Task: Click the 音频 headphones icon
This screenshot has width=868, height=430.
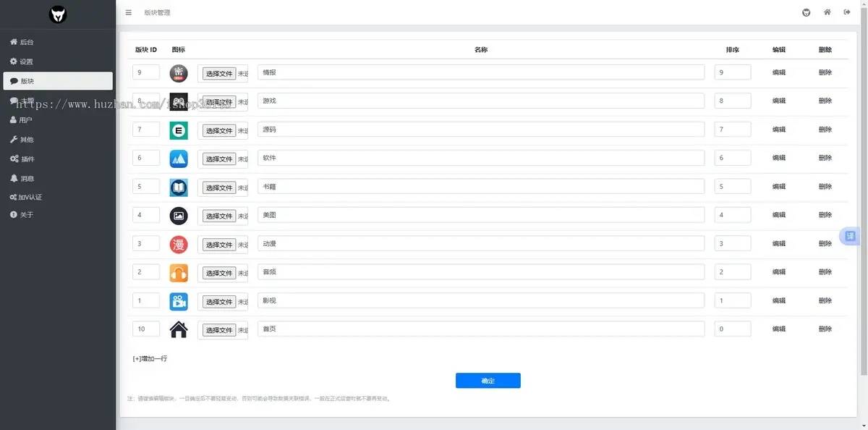Action: pos(179,273)
